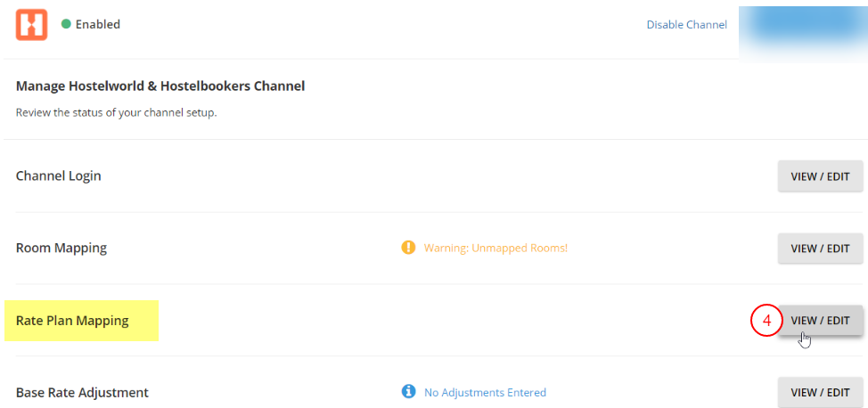This screenshot has width=868, height=408.
Task: Click the 'Manage Hostelworld & Hostelbookers Channel' heading
Action: pos(160,86)
